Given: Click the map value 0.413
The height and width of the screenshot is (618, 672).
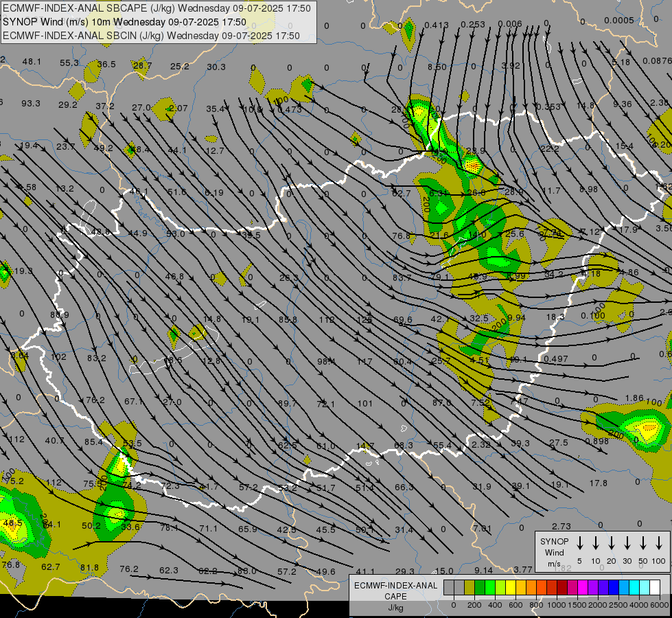Looking at the screenshot, I should [x=437, y=25].
